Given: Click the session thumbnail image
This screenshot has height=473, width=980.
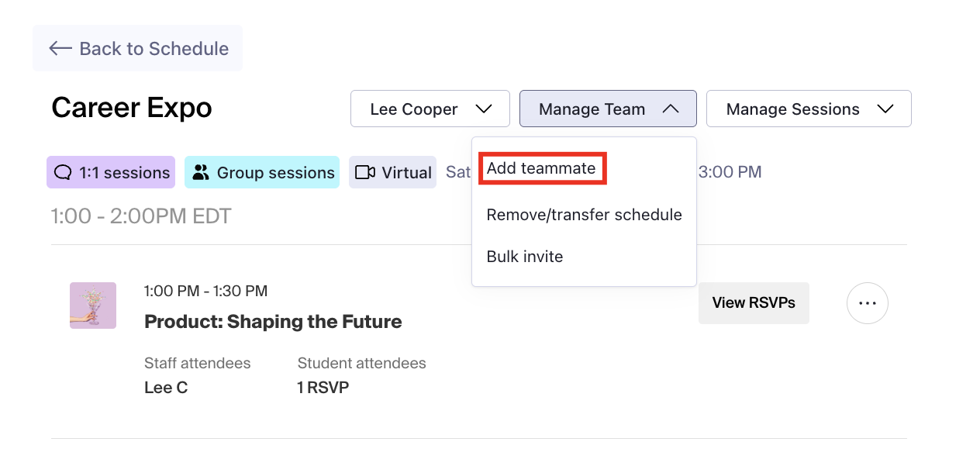Looking at the screenshot, I should [93, 306].
